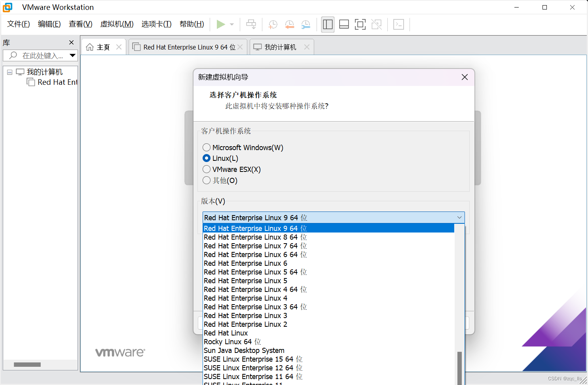Choose SUSE Linux Enterprise 12 64 位
The width and height of the screenshot is (588, 385).
[328, 368]
